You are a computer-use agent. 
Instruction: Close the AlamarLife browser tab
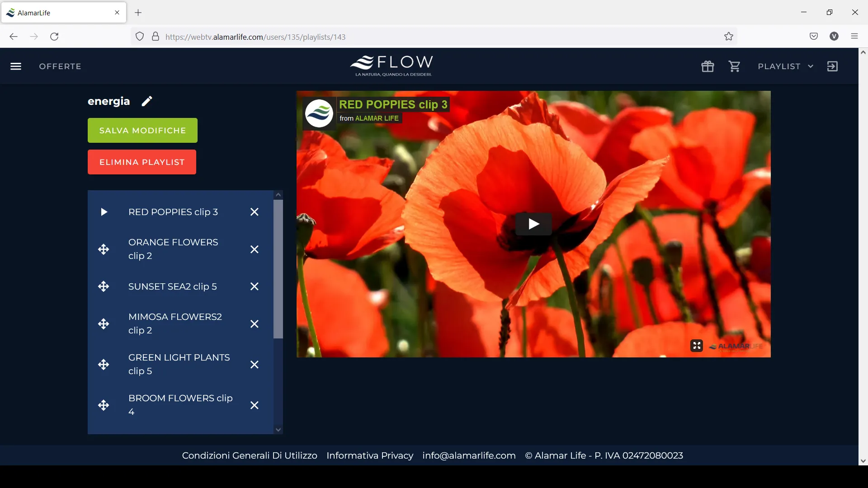click(x=117, y=13)
